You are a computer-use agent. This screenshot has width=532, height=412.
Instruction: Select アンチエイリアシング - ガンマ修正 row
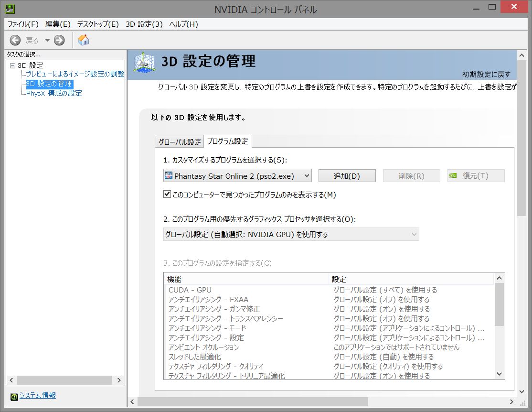coord(329,309)
